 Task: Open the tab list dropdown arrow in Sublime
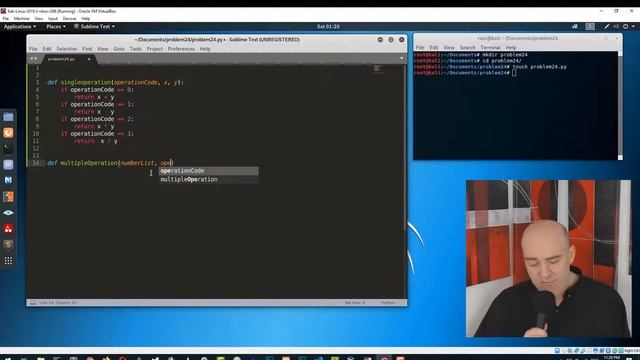click(x=402, y=59)
